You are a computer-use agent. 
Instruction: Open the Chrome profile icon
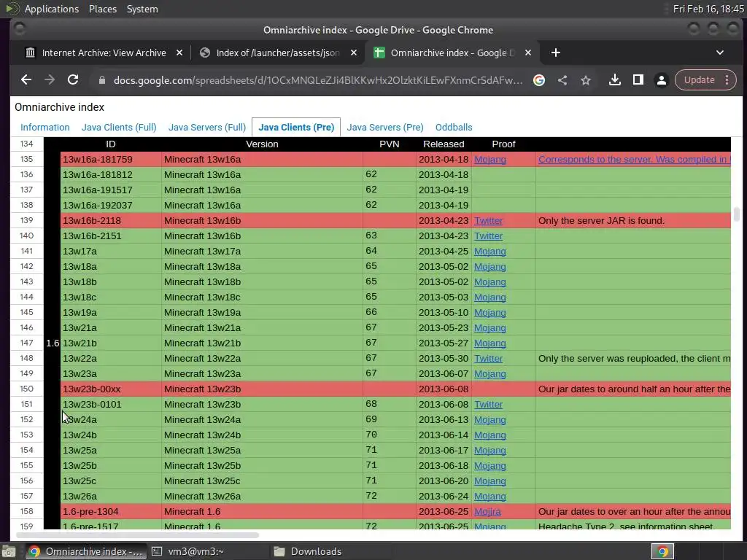point(661,80)
